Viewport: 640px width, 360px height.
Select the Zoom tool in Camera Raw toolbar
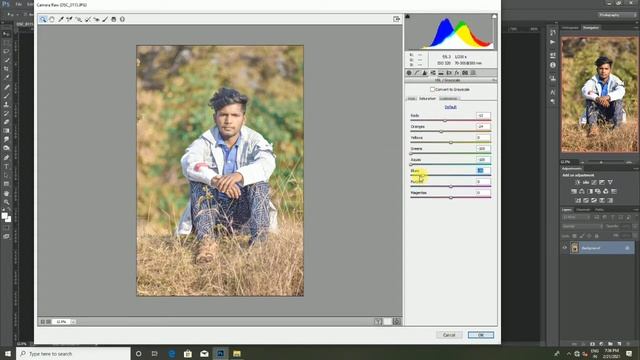click(43, 19)
